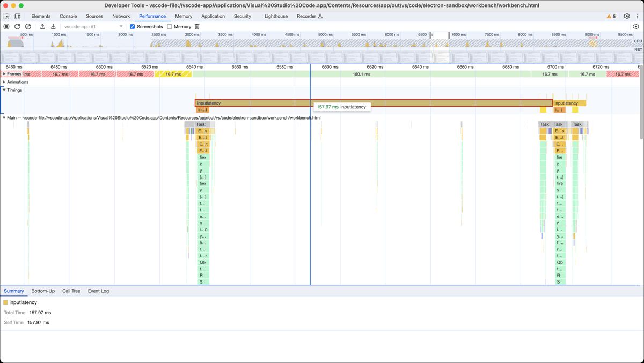This screenshot has height=363, width=644.
Task: Uncheck the Screenshots checkbox
Action: 133,26
